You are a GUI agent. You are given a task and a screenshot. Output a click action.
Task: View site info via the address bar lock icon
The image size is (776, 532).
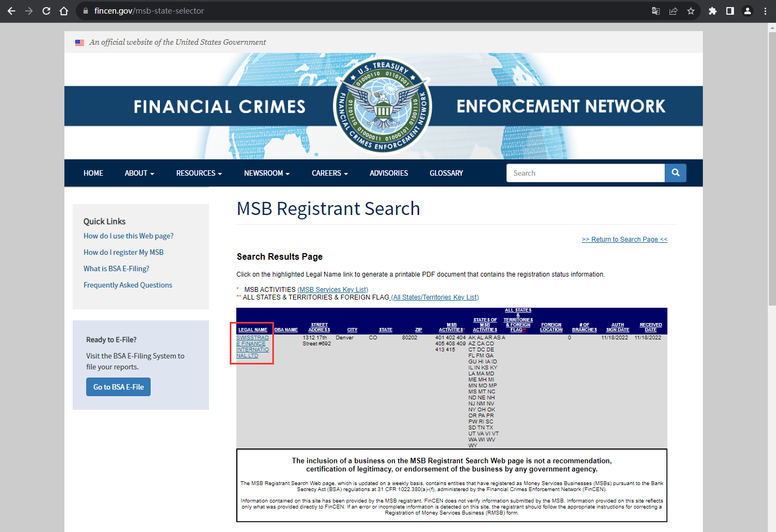(x=85, y=11)
